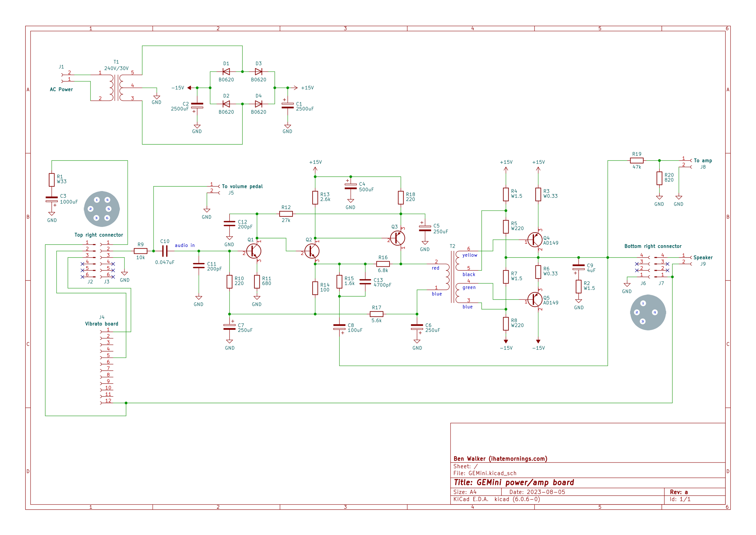Viewport: 756px width, 535px height.
Task: Select resistor R19 47k symbol
Action: coord(637,161)
